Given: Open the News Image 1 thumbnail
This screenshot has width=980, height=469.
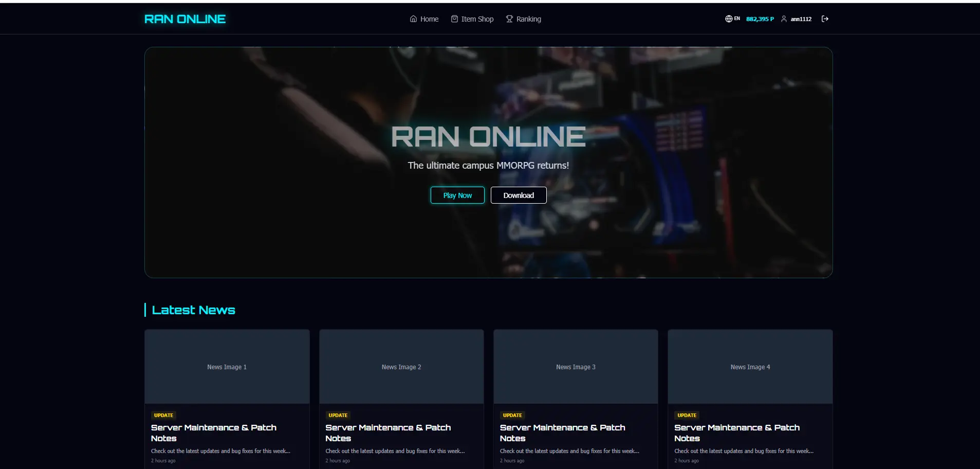Looking at the screenshot, I should [x=227, y=367].
